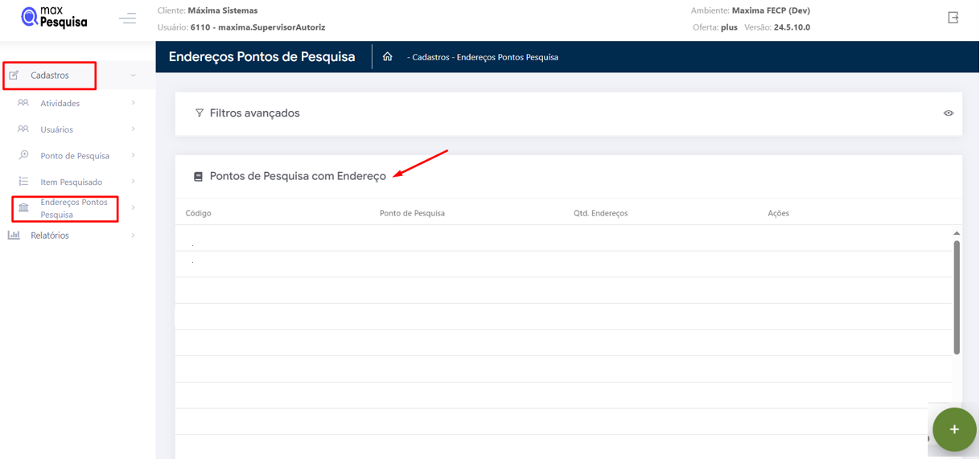Click the Ações column header
Image resolution: width=980 pixels, height=459 pixels.
pyautogui.click(x=778, y=213)
